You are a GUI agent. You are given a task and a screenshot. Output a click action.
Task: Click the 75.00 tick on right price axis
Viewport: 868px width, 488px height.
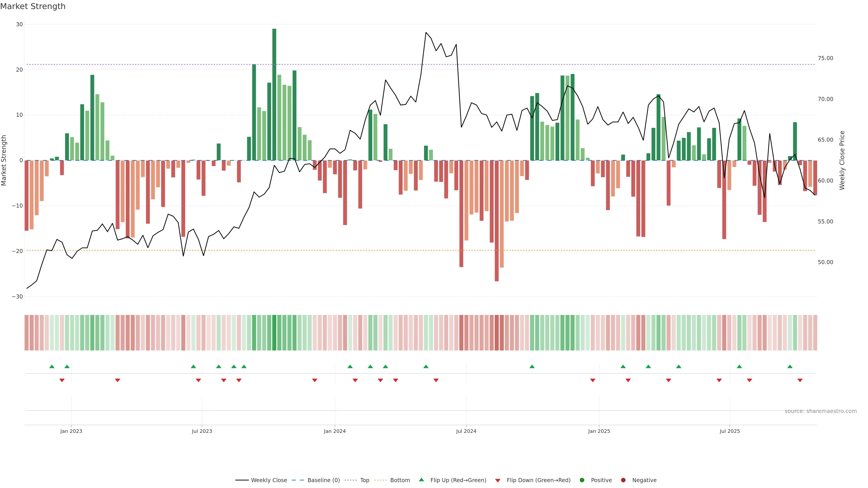pyautogui.click(x=825, y=58)
